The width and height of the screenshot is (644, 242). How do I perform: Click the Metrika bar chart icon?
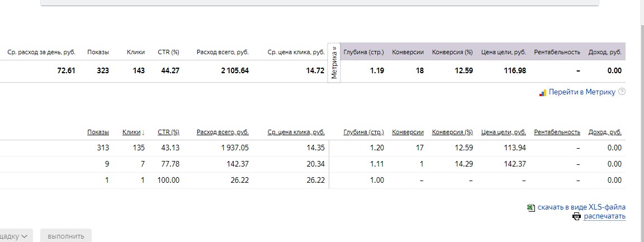(x=543, y=92)
